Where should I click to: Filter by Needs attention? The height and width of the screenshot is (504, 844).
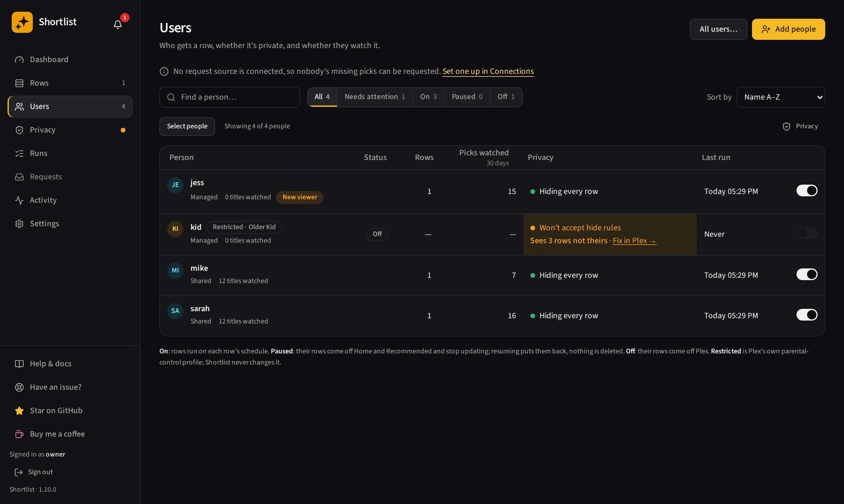[x=375, y=97]
